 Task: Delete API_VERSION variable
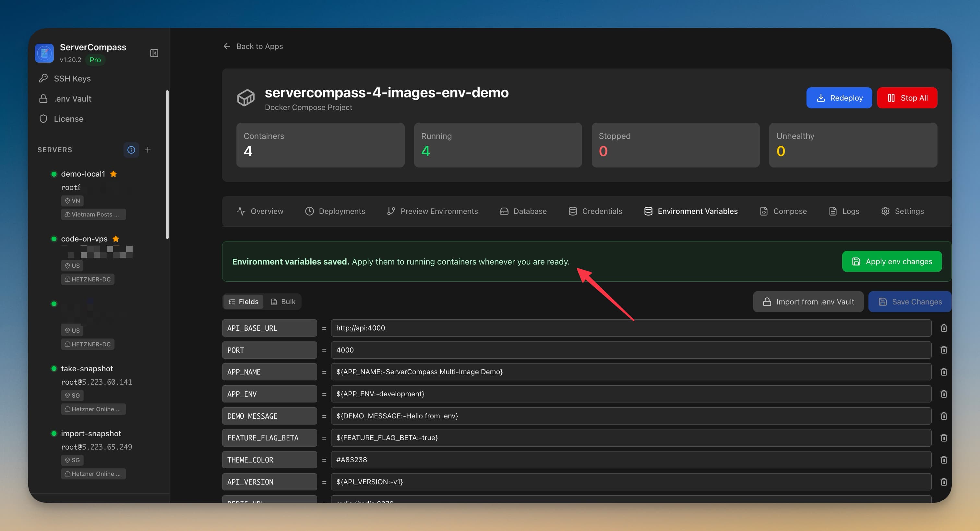943,482
